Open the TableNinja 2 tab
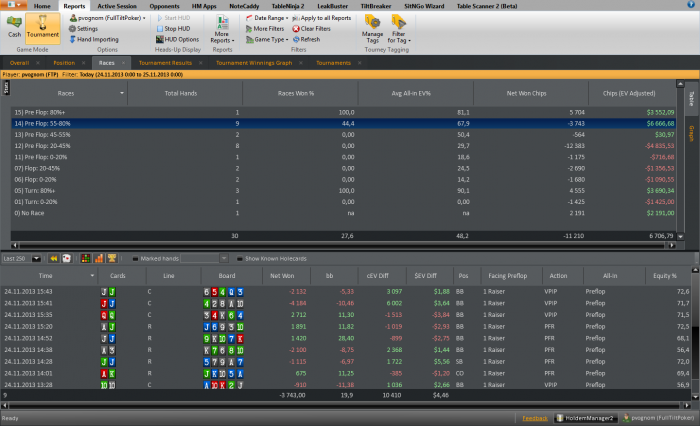Image resolution: width=700 pixels, height=426 pixels. click(288, 6)
